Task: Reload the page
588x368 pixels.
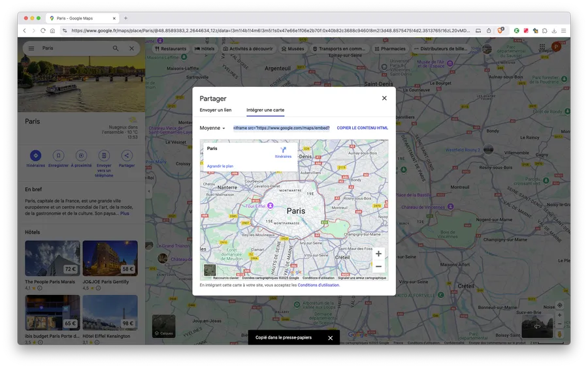Action: tap(43, 31)
